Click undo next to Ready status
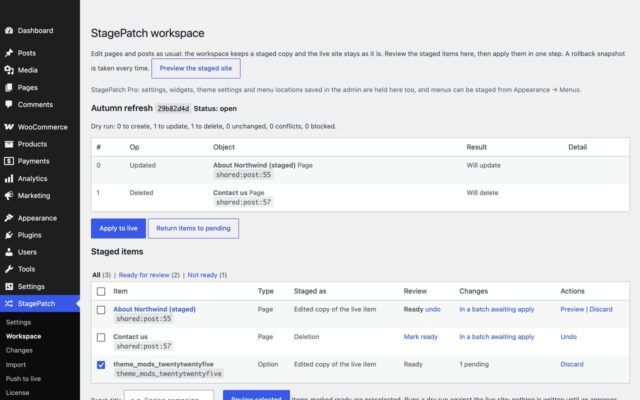The width and height of the screenshot is (640, 400). click(x=433, y=309)
